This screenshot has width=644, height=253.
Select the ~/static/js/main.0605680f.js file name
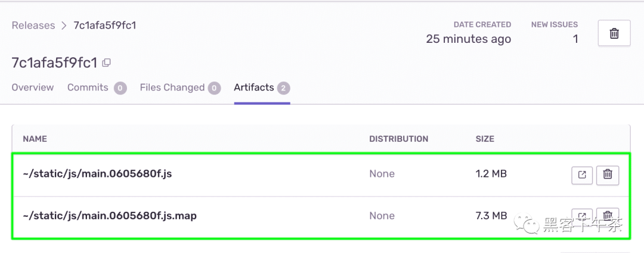click(97, 174)
